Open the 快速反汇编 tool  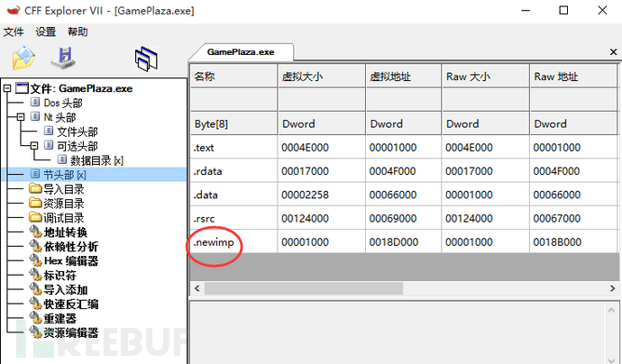pyautogui.click(x=71, y=304)
